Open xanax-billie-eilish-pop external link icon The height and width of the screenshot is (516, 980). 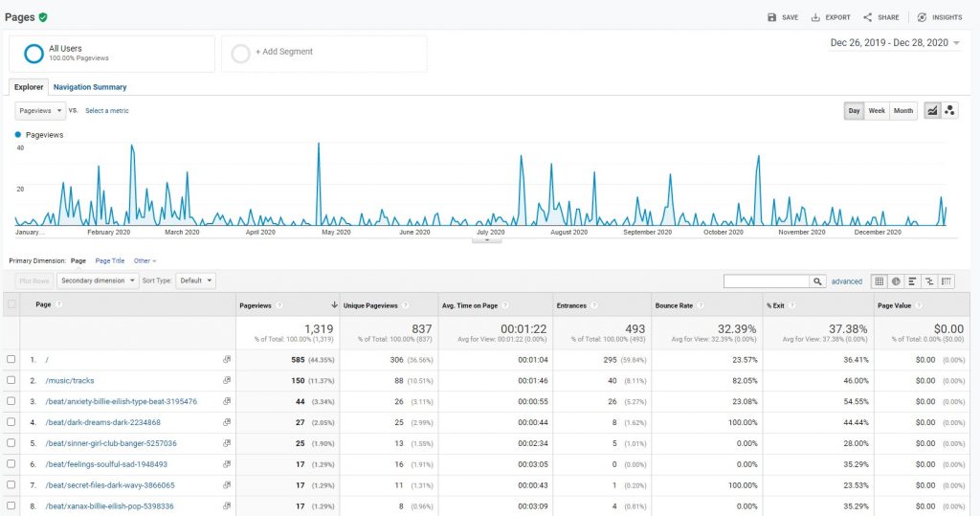coord(227,505)
